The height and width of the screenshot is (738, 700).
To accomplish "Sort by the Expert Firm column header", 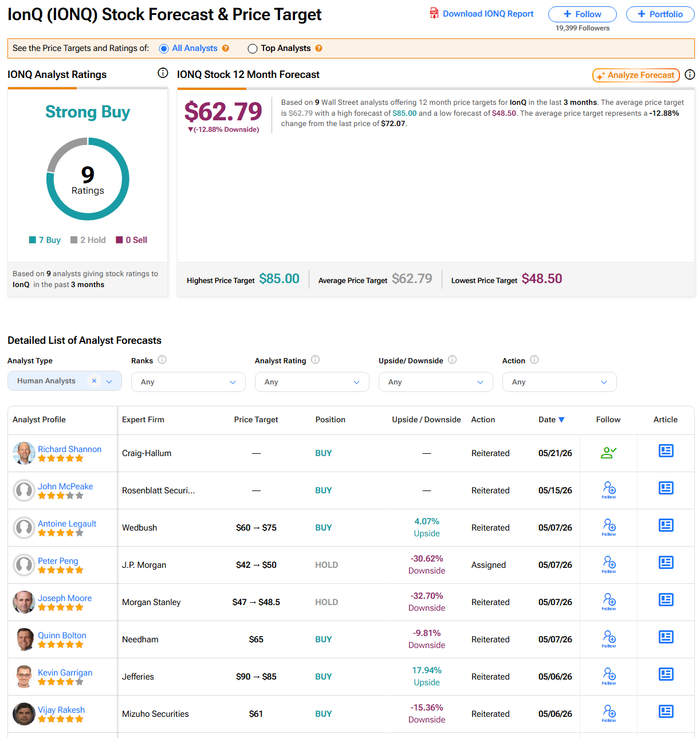I will click(143, 419).
